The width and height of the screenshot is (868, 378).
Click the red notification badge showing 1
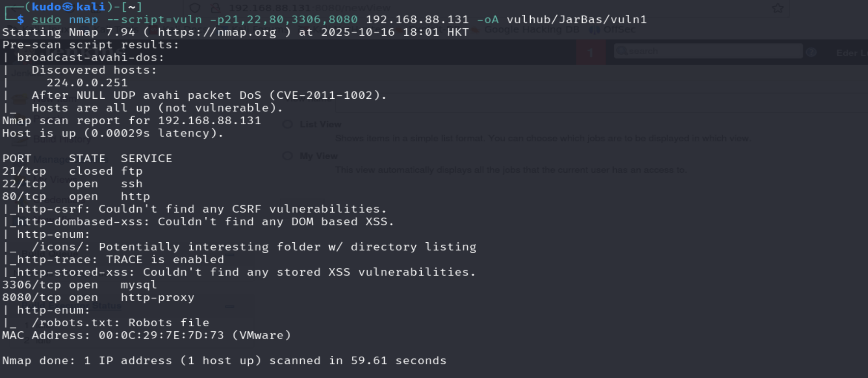[x=591, y=52]
